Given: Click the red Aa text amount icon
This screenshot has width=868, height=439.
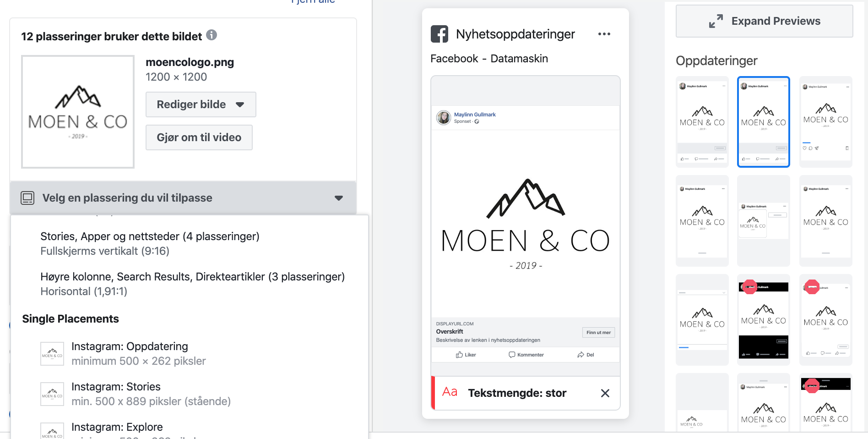Looking at the screenshot, I should tap(450, 392).
